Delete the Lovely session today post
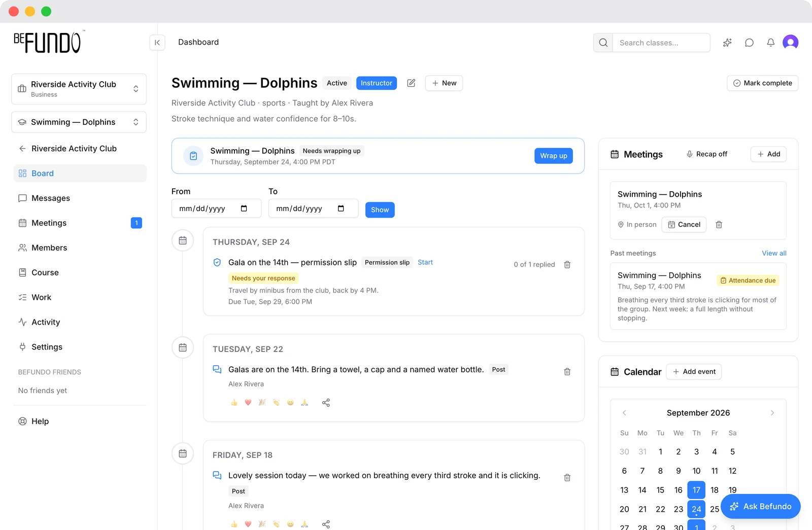812x530 pixels. (567, 478)
